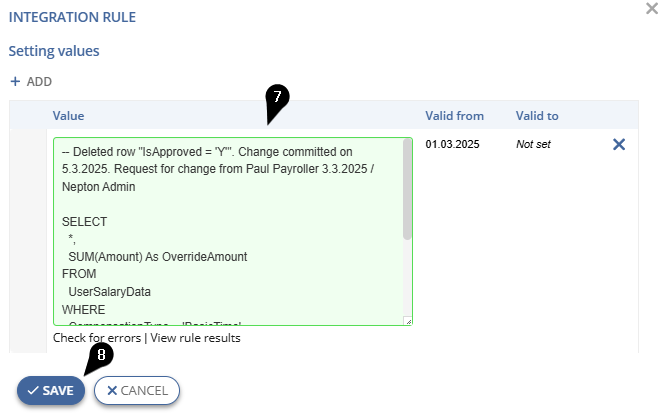Cancel the integration rule changes
The width and height of the screenshot is (662, 415).
[x=137, y=391]
